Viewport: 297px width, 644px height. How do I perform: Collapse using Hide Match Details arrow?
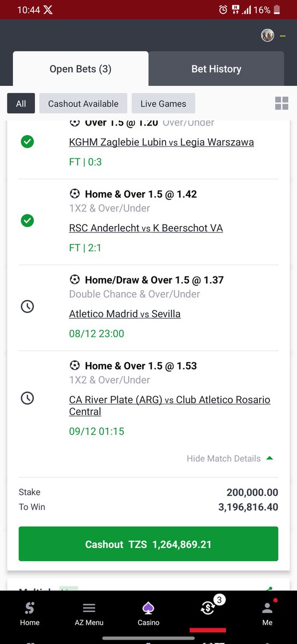click(270, 458)
